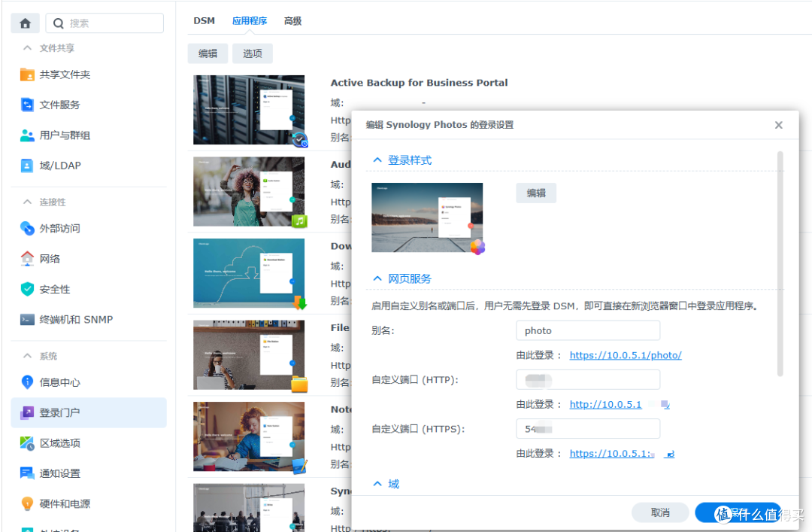Select Synology Photos login style thumbnail
This screenshot has width=812, height=532.
tap(427, 217)
